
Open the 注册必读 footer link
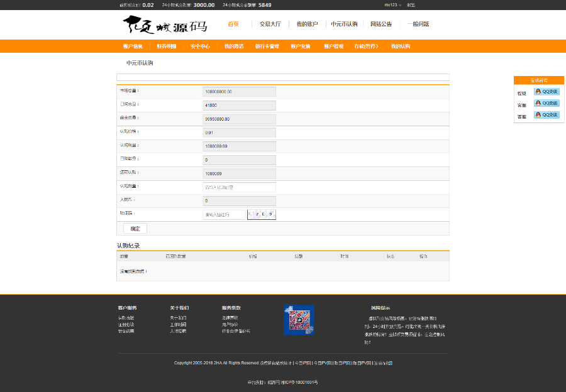click(x=126, y=325)
